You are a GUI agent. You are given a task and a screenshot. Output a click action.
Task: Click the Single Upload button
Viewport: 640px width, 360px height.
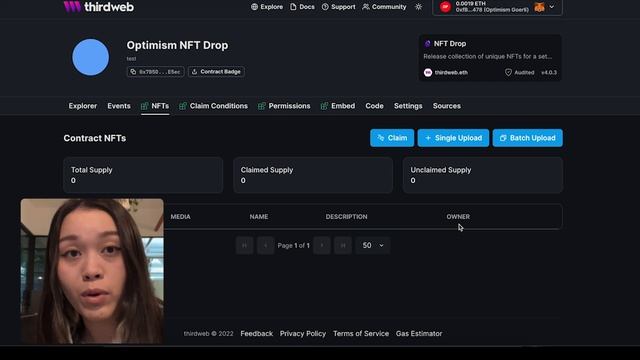[x=453, y=138]
